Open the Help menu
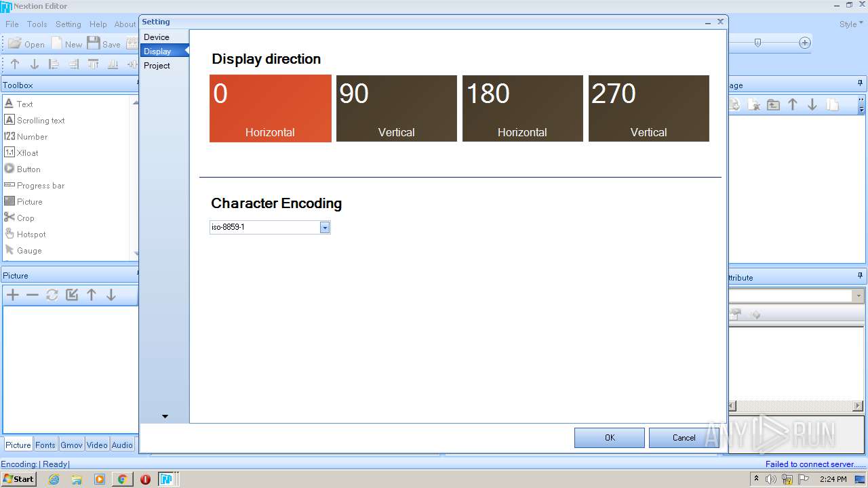 coord(98,24)
